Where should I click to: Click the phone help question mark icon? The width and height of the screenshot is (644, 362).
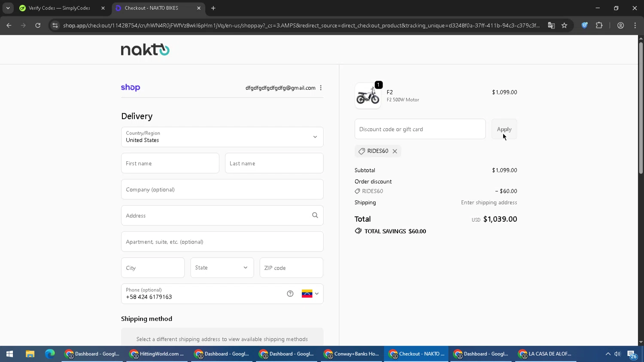[290, 294]
